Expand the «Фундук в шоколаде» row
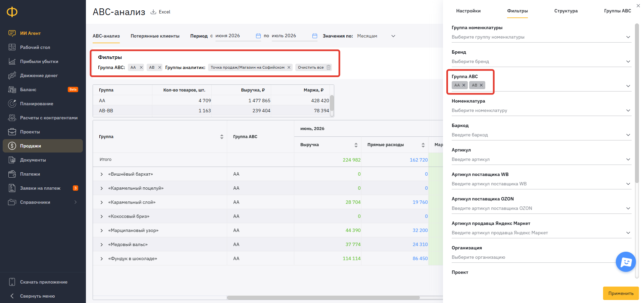This screenshot has height=303, width=644. [102, 259]
